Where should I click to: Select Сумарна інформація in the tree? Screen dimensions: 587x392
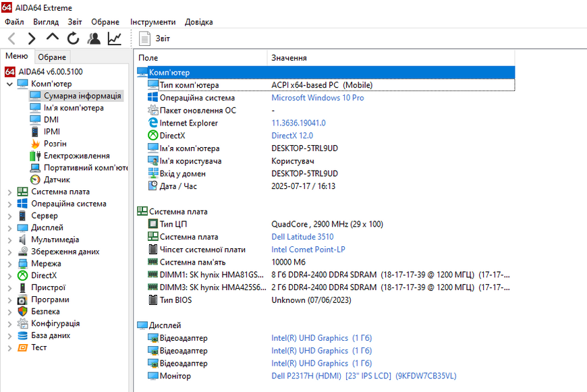pyautogui.click(x=82, y=96)
